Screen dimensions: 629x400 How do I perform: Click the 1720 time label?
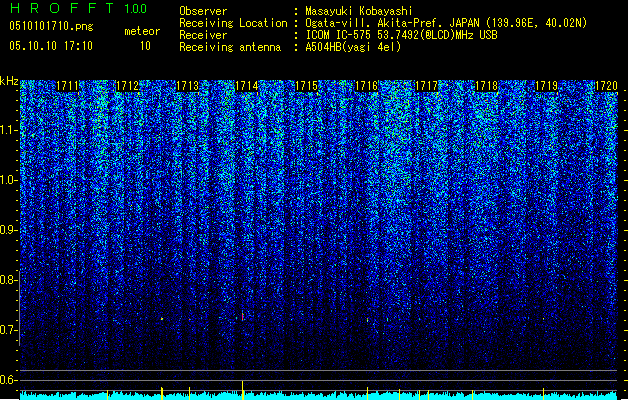click(606, 86)
